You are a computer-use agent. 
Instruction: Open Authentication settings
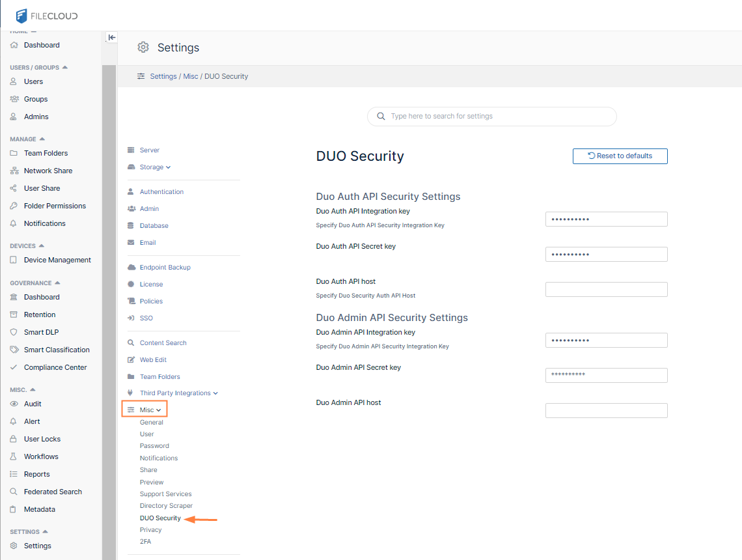pos(161,192)
